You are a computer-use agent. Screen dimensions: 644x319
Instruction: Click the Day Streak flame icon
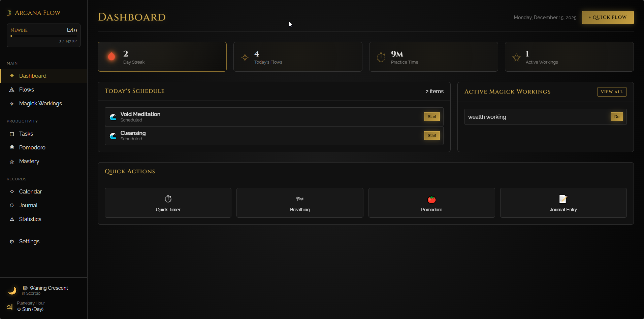(x=111, y=57)
